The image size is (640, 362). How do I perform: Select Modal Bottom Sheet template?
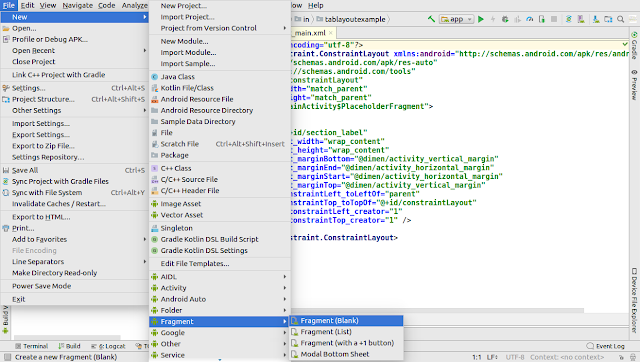click(x=346, y=354)
